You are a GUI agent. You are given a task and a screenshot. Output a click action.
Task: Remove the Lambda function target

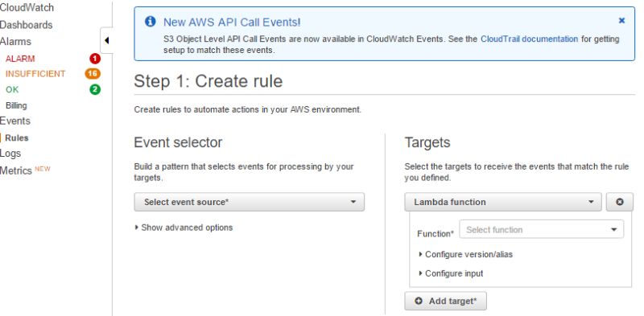(x=619, y=202)
